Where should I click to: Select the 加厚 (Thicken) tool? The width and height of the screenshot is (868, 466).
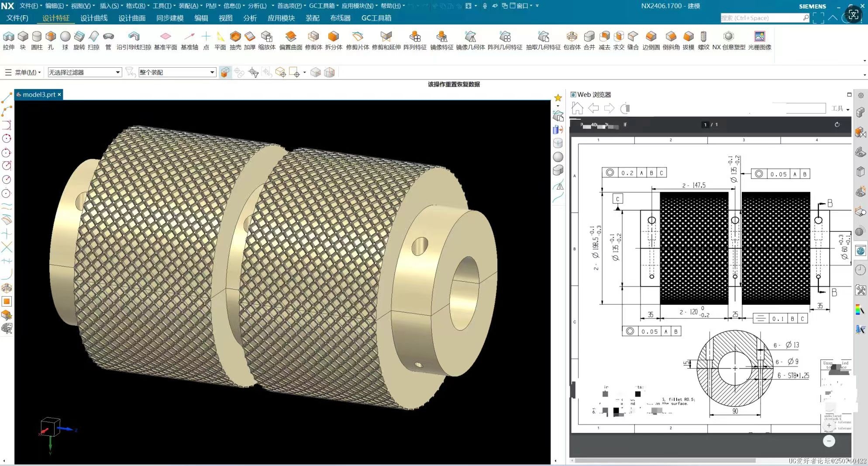coord(250,40)
